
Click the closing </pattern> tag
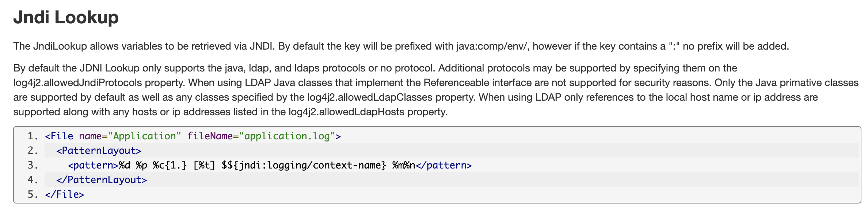(443, 165)
